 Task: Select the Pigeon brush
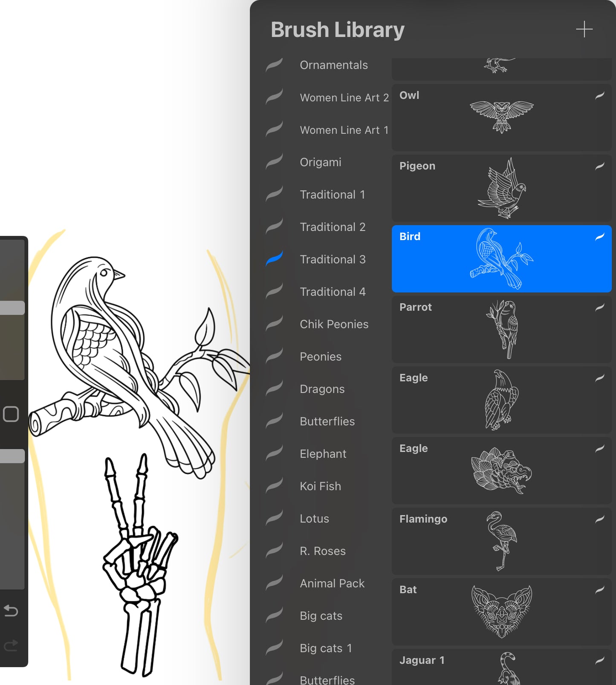click(x=501, y=188)
